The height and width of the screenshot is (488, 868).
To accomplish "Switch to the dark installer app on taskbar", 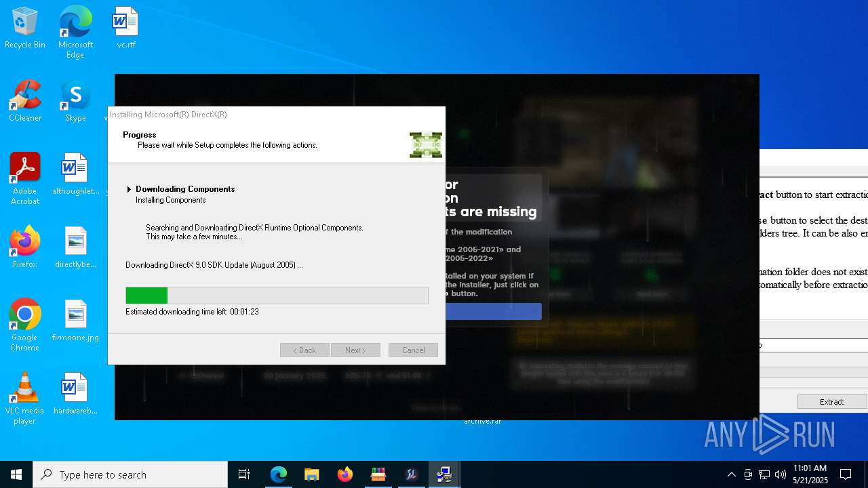I will coord(411,474).
